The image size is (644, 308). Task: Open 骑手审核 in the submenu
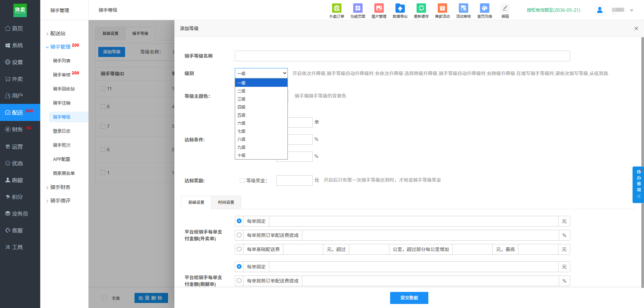click(x=62, y=75)
